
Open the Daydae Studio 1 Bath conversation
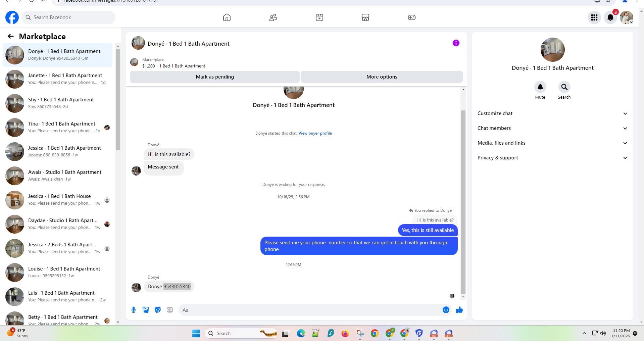point(58,224)
